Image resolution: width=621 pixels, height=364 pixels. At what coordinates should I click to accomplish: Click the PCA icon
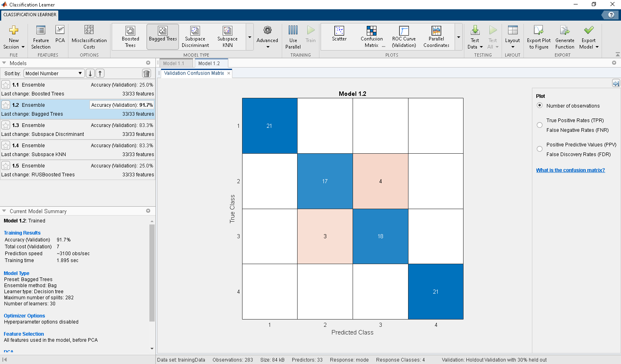click(x=60, y=30)
